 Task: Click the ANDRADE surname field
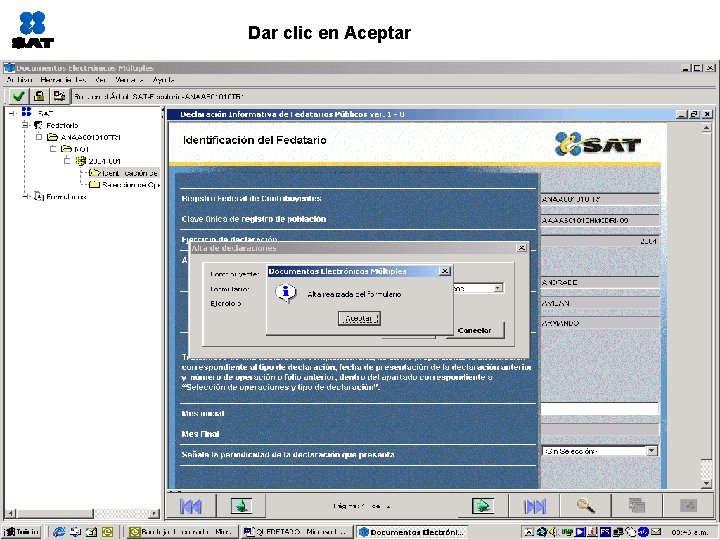(600, 282)
